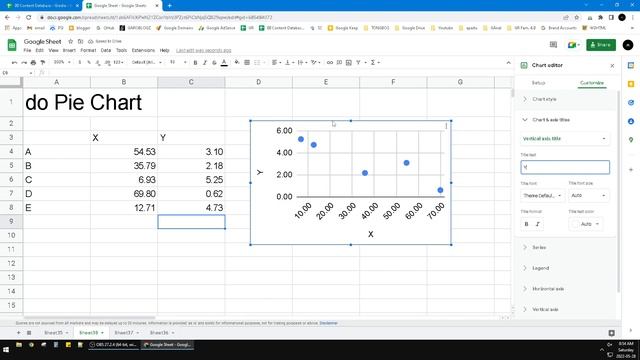This screenshot has width=640, height=360.
Task: Toggle bold for the axis title format
Action: (527, 224)
